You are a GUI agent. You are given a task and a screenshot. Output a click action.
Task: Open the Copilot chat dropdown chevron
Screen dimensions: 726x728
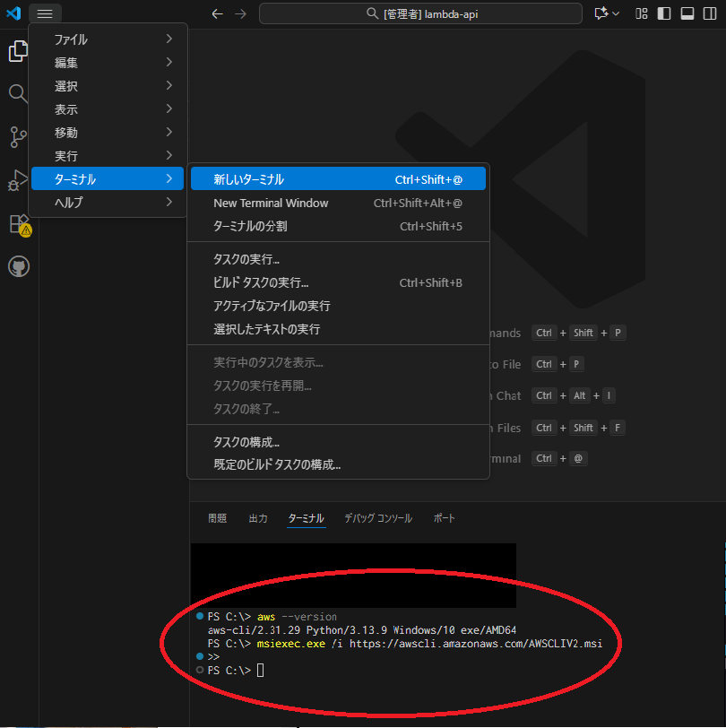(616, 14)
